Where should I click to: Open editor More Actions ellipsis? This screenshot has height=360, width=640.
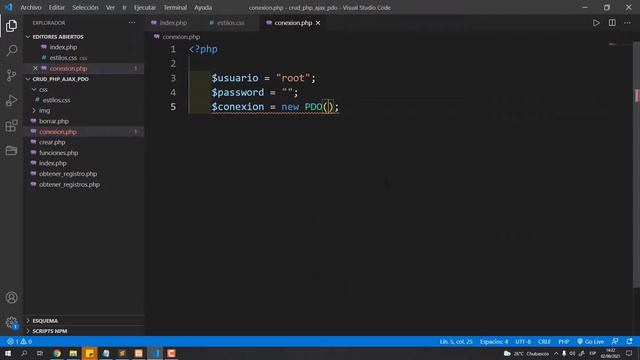[x=627, y=23]
